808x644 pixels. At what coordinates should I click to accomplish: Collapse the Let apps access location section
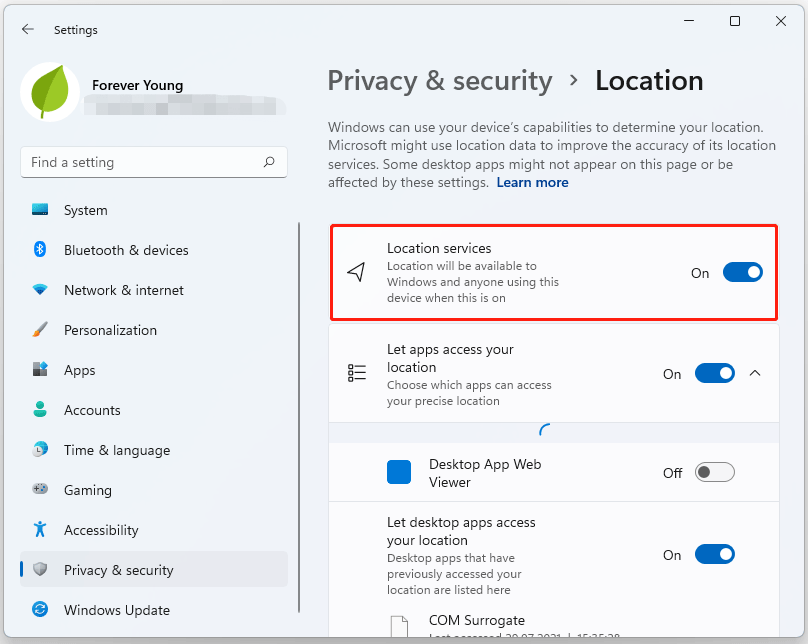tap(755, 373)
